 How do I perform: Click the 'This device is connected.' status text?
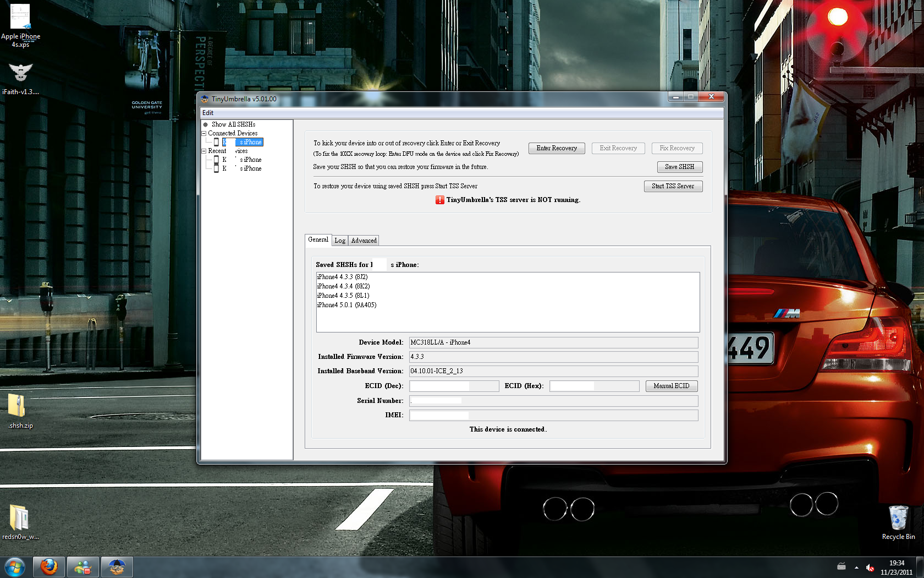click(508, 429)
